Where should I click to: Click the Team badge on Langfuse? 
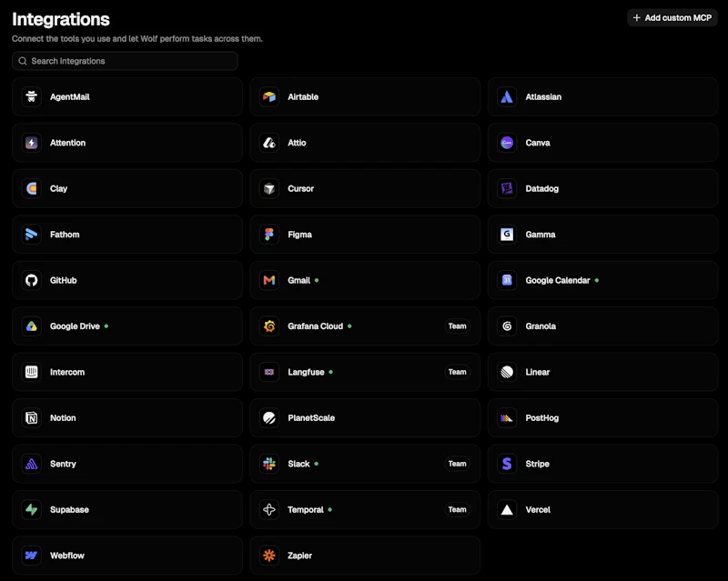coord(458,372)
